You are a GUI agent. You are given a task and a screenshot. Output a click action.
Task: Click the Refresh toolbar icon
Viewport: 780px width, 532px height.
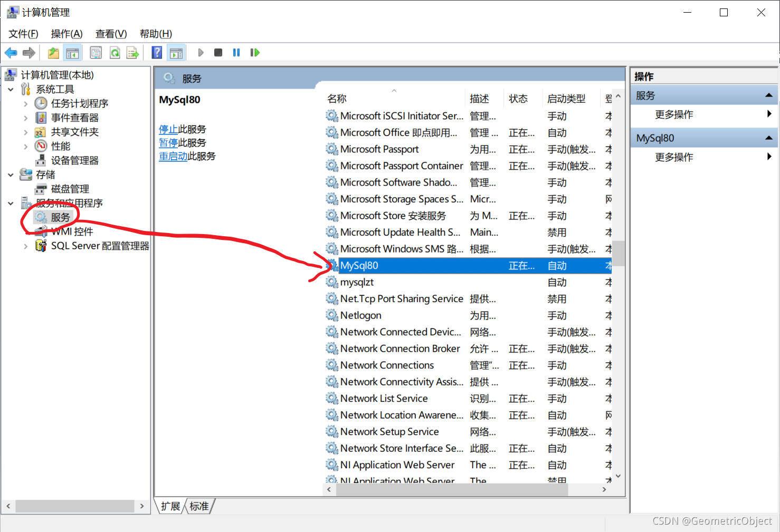click(115, 53)
